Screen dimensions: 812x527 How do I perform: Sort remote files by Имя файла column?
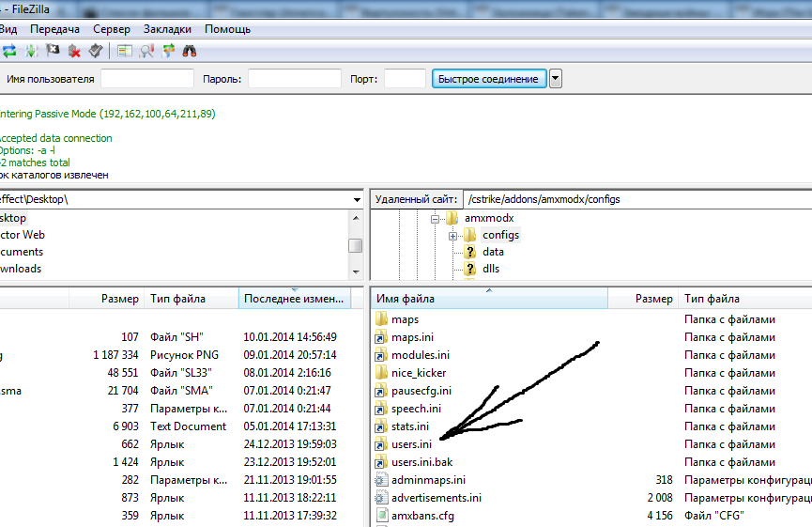(489, 299)
